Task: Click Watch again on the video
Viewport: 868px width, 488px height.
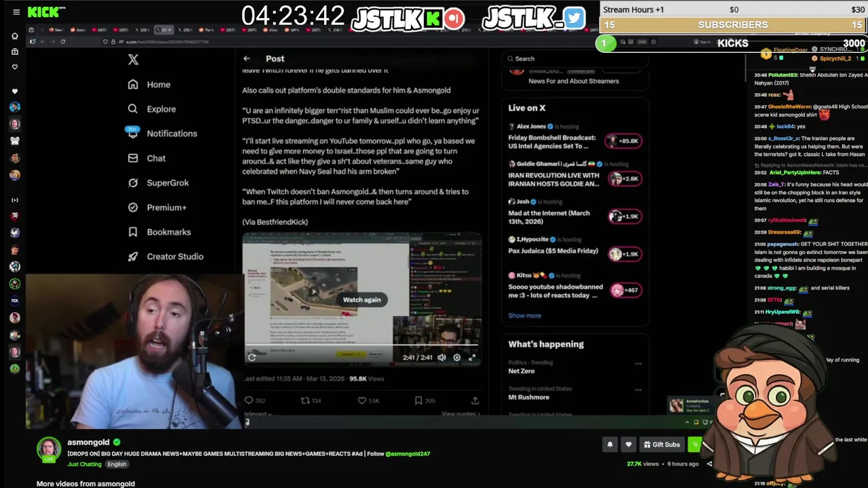Action: 361,300
